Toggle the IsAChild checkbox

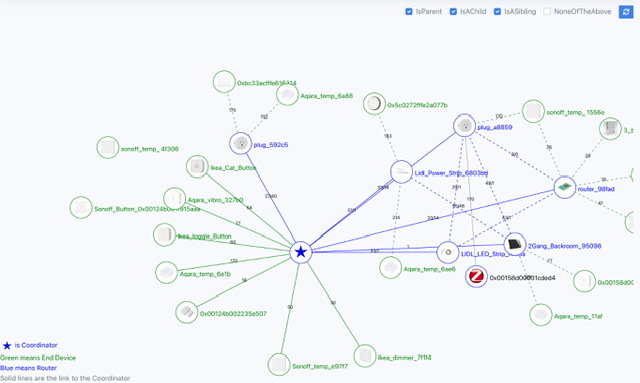(453, 11)
